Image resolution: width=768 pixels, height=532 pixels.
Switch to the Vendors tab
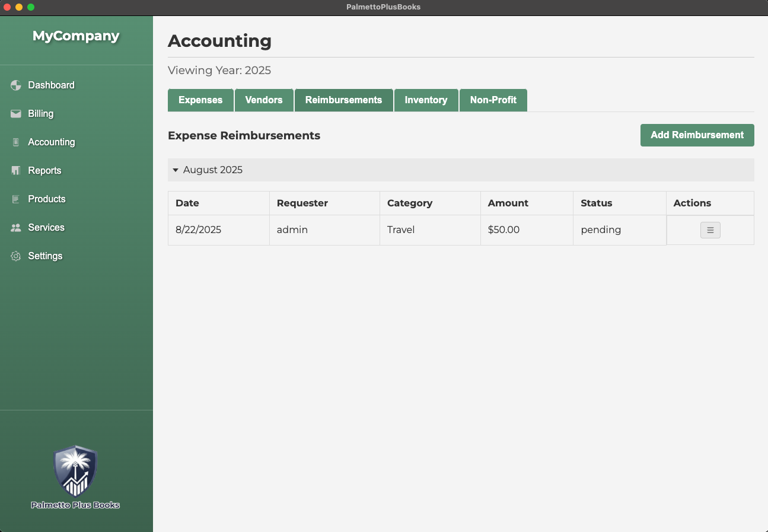pyautogui.click(x=264, y=100)
